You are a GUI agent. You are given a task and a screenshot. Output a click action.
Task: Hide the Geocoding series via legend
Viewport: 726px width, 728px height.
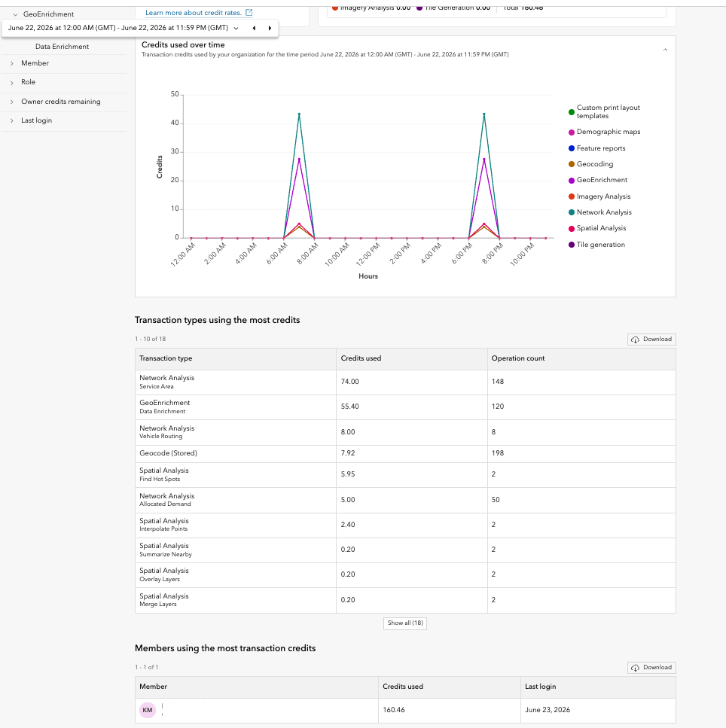pos(572,164)
